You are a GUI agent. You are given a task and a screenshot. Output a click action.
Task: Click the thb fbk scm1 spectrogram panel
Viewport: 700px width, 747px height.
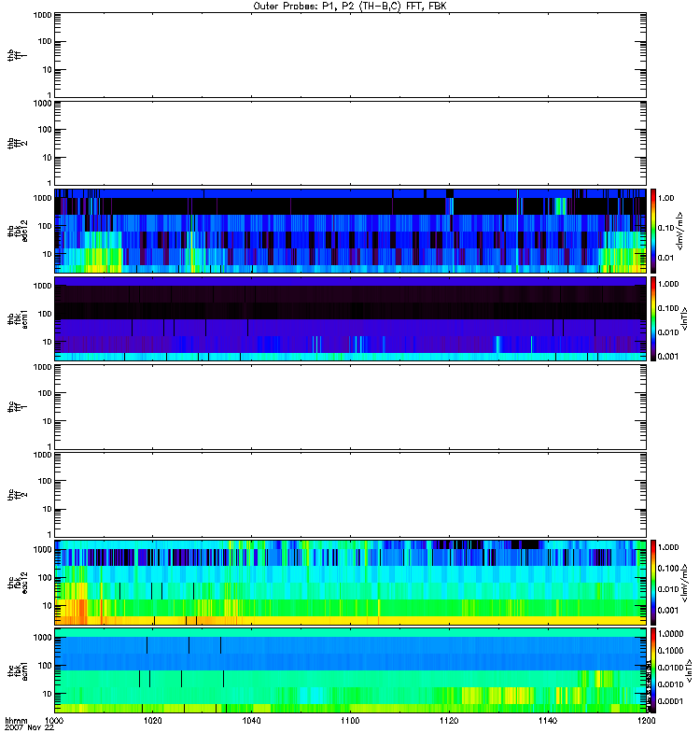pos(349,318)
